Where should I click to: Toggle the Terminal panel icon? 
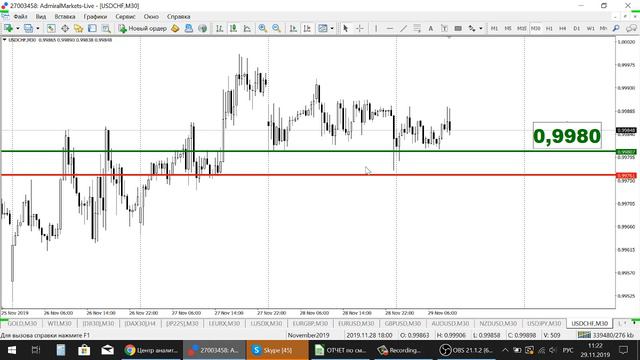pos(92,28)
